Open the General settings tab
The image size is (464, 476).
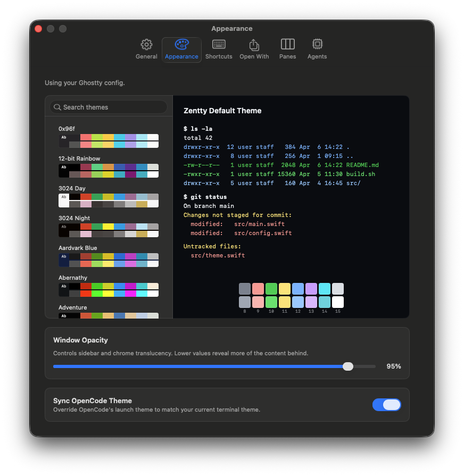point(146,49)
